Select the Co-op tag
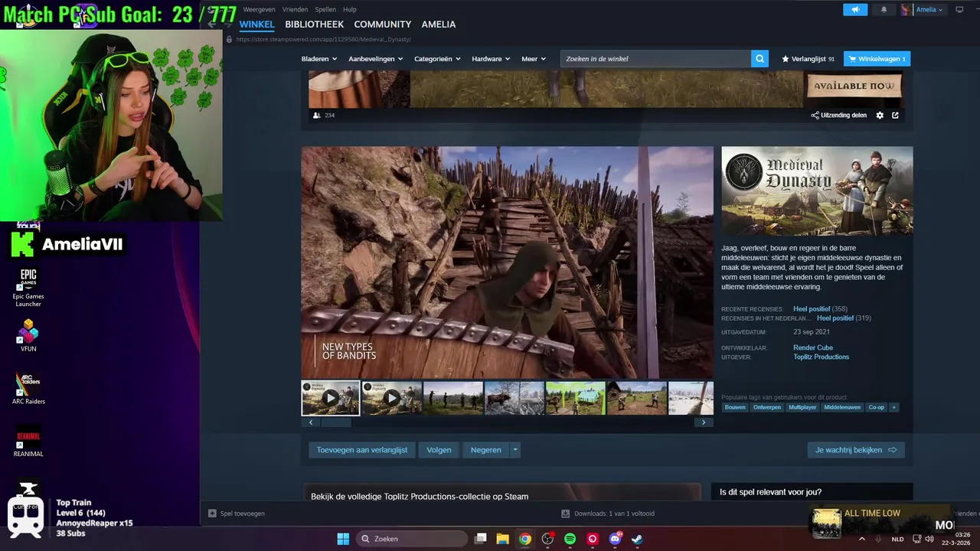 click(876, 407)
